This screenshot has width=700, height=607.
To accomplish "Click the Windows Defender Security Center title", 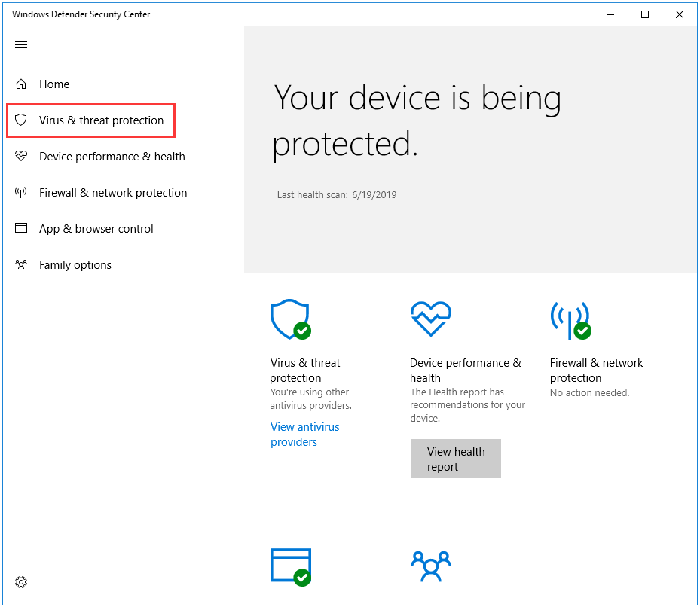I will tap(81, 14).
